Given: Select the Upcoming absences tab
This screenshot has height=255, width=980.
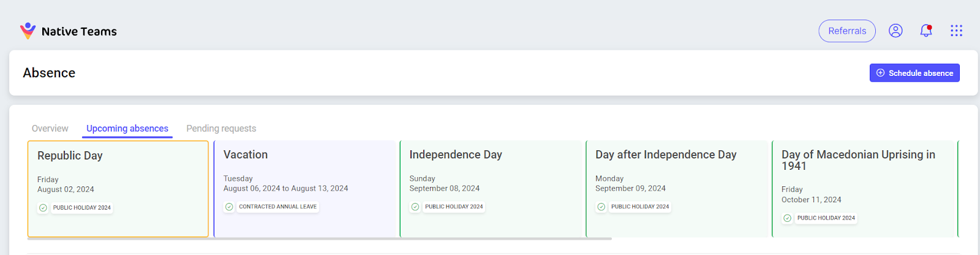Looking at the screenshot, I should [127, 128].
